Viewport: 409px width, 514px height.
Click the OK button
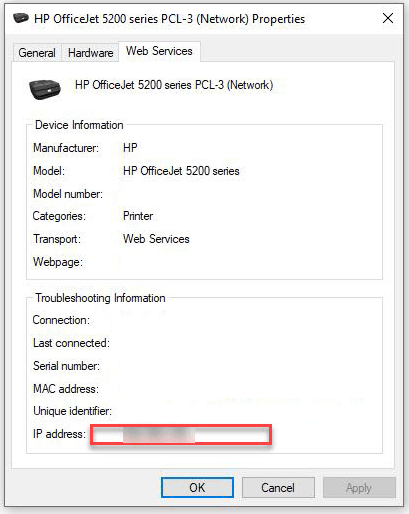197,488
